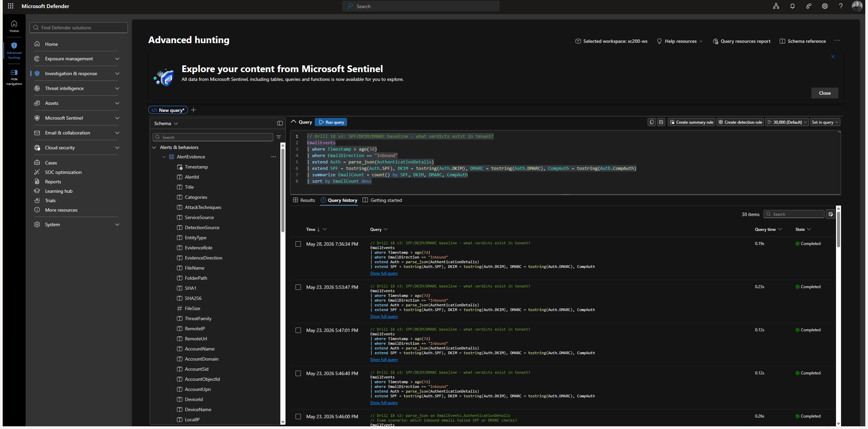
Task: Click the save query icon
Action: (661, 122)
